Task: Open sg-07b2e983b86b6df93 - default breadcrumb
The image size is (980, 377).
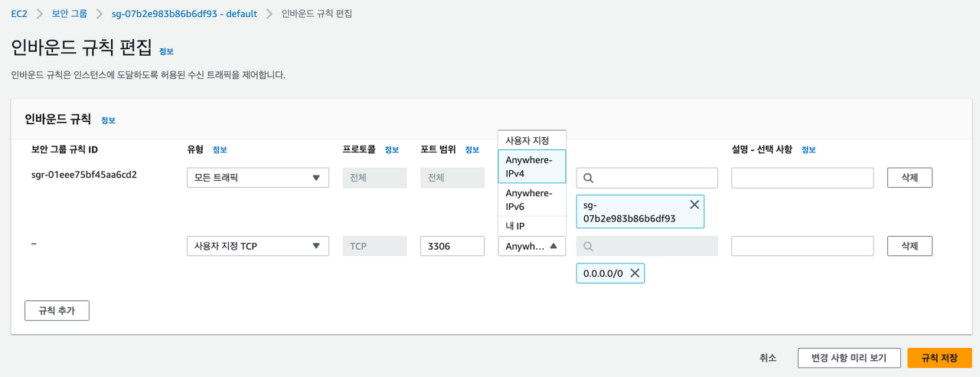Action: click(x=185, y=14)
